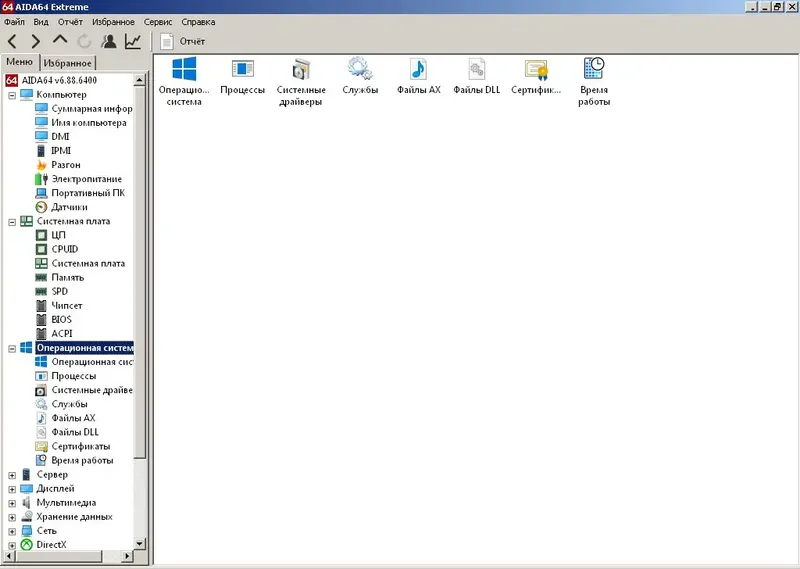Image resolution: width=800 pixels, height=569 pixels.
Task: Select Время работы in the left tree
Action: pos(74,460)
